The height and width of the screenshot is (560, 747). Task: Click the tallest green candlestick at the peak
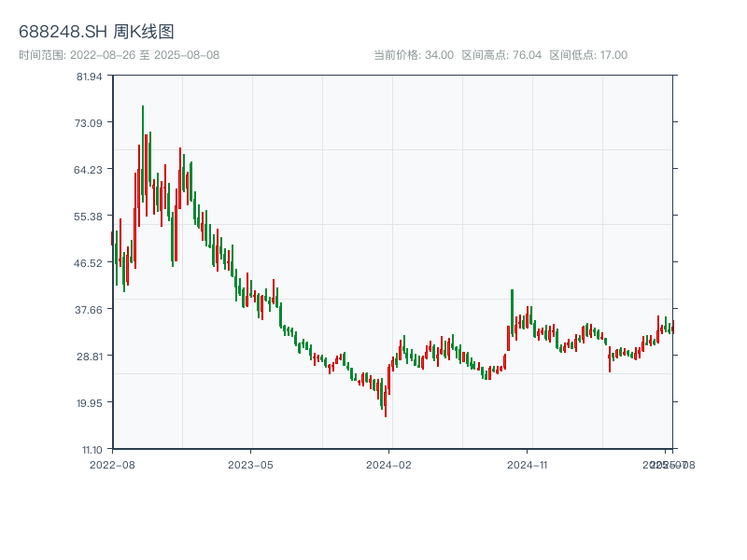143,152
